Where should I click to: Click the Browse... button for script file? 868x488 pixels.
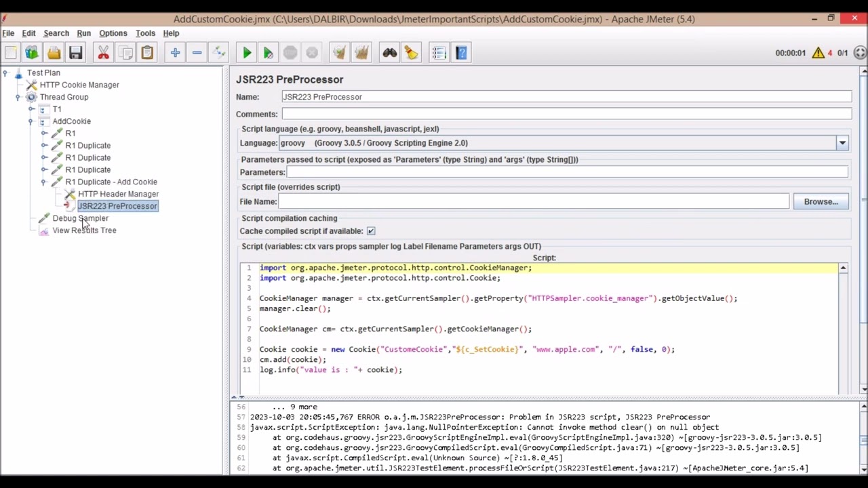click(x=821, y=201)
